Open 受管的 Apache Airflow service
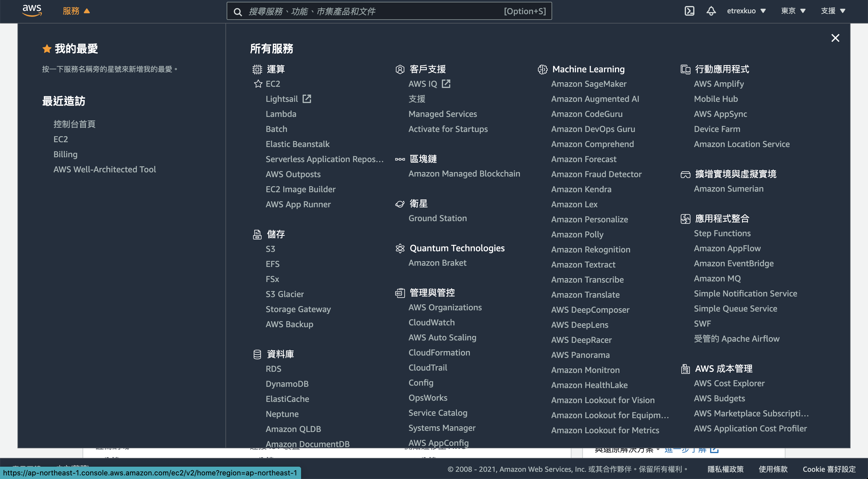Image resolution: width=868 pixels, height=479 pixels. coord(737,339)
